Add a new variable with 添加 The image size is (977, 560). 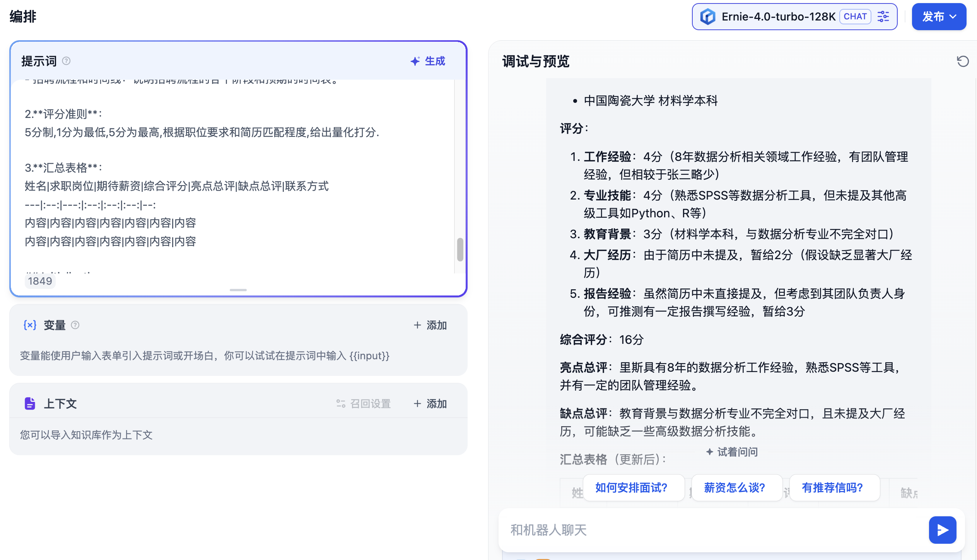tap(430, 325)
